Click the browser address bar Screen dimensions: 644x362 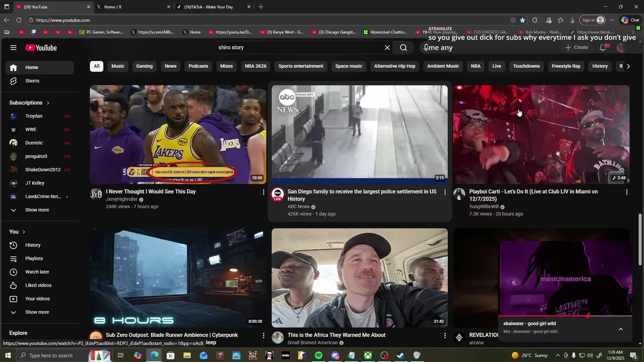click(x=267, y=20)
